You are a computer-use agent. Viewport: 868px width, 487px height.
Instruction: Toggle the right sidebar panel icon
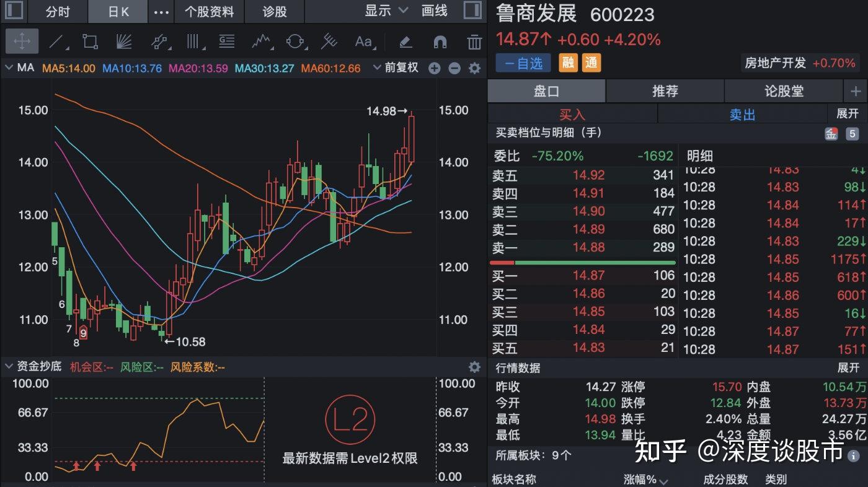[x=473, y=11]
